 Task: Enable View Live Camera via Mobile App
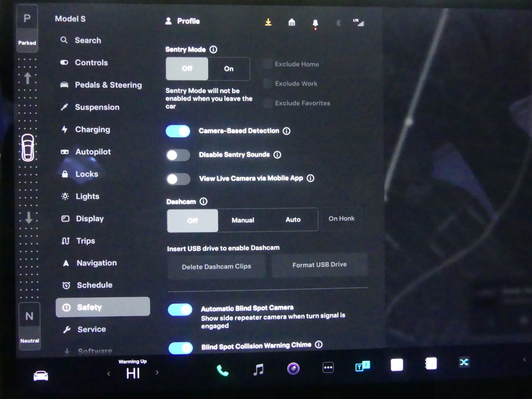[178, 179]
